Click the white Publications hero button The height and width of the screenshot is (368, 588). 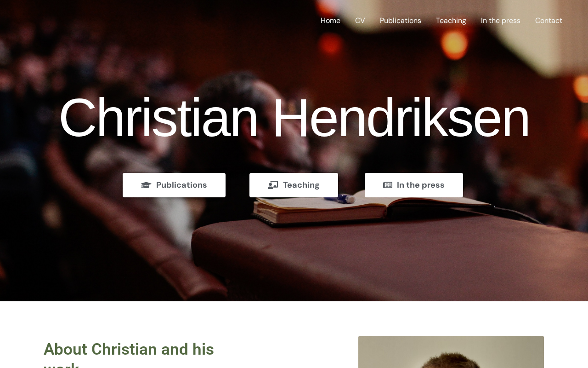coord(174,185)
